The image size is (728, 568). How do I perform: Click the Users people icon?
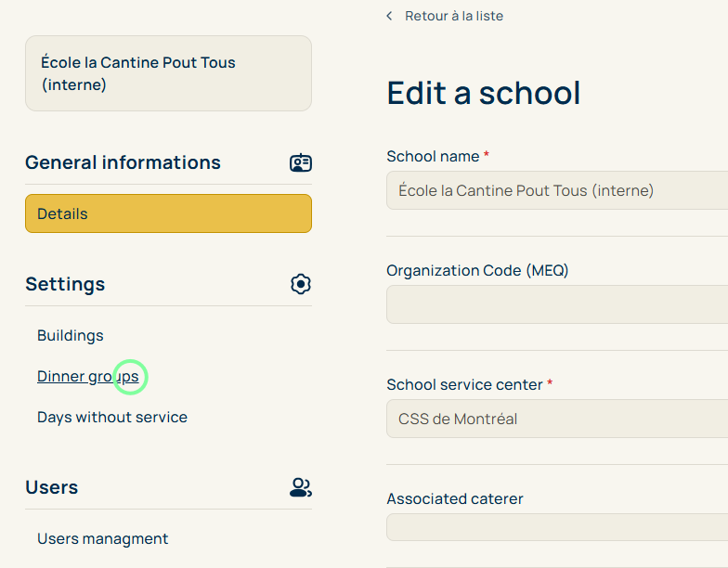pos(300,487)
